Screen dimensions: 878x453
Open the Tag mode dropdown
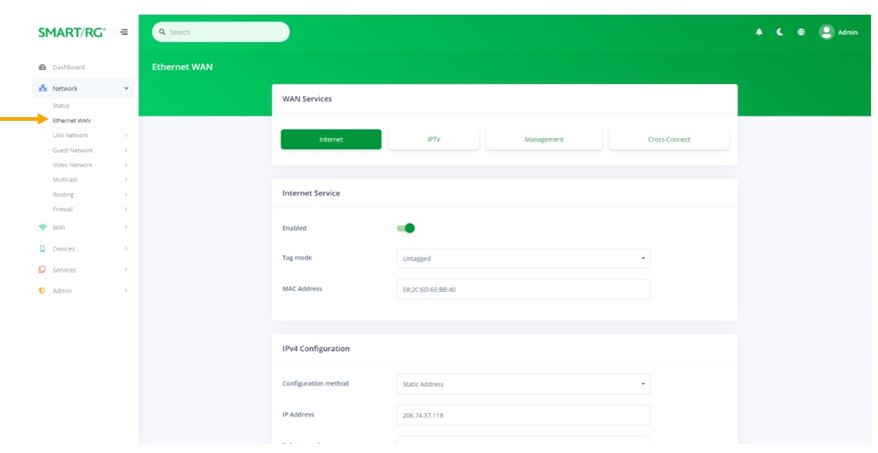coord(524,258)
